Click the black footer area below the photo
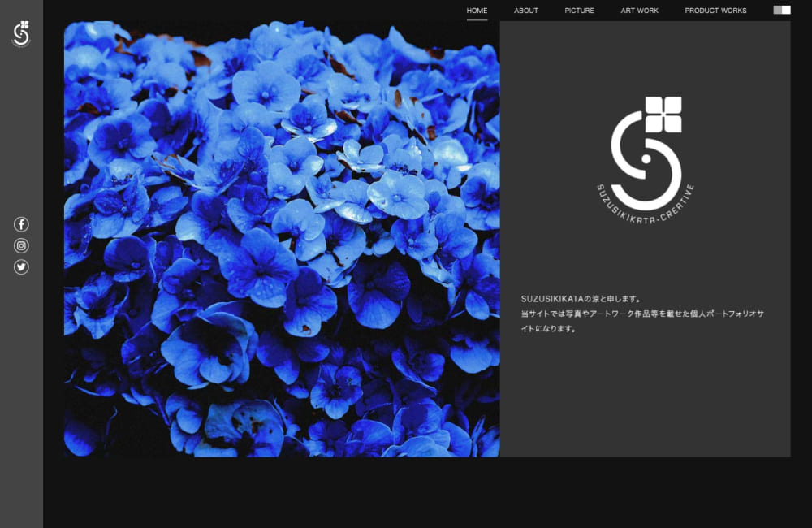This screenshot has height=528, width=812. point(406,492)
